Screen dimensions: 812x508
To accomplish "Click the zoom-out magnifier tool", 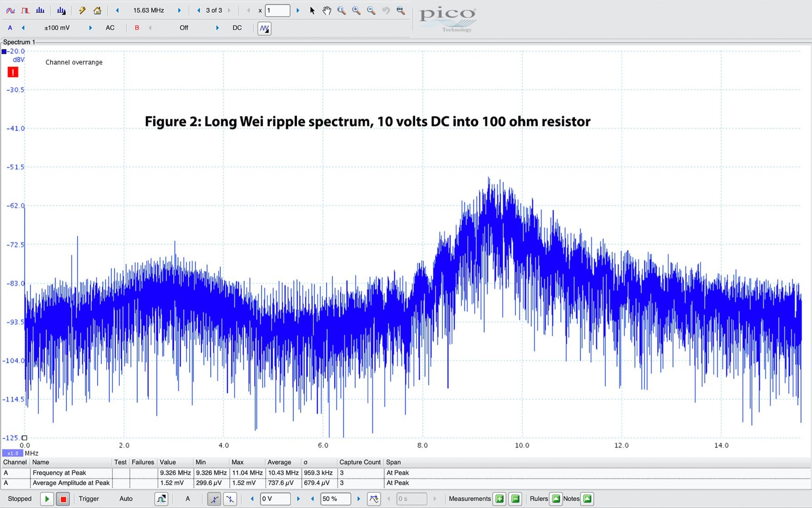I will (x=371, y=10).
